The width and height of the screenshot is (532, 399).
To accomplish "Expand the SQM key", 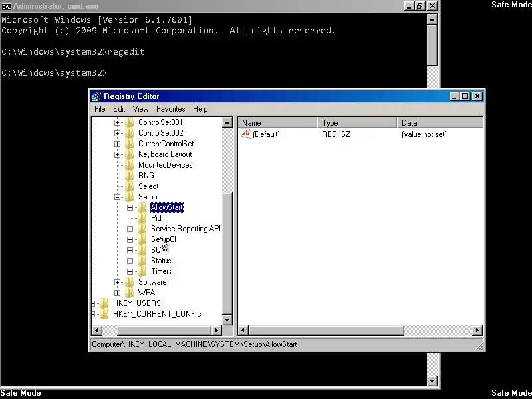I will (130, 251).
